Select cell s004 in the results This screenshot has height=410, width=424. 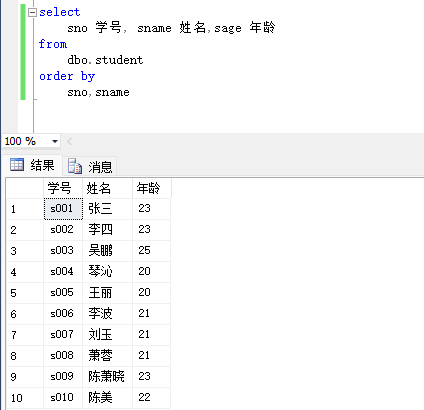point(63,272)
